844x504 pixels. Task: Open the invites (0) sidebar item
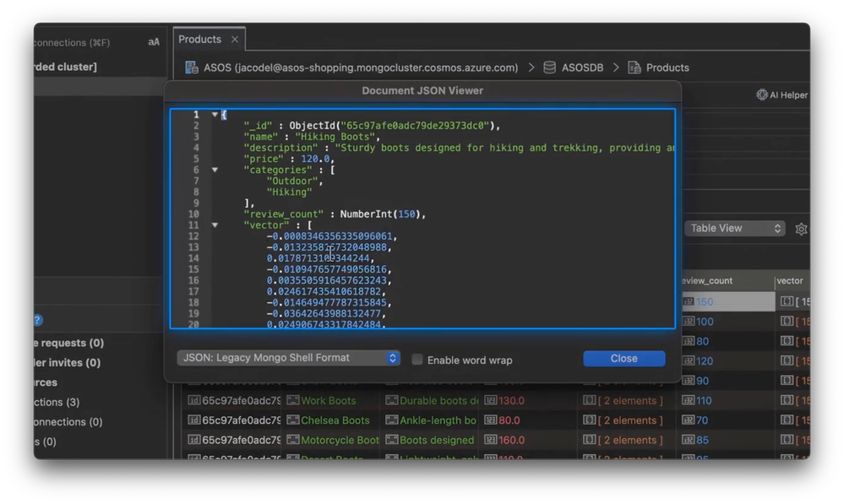click(x=68, y=362)
